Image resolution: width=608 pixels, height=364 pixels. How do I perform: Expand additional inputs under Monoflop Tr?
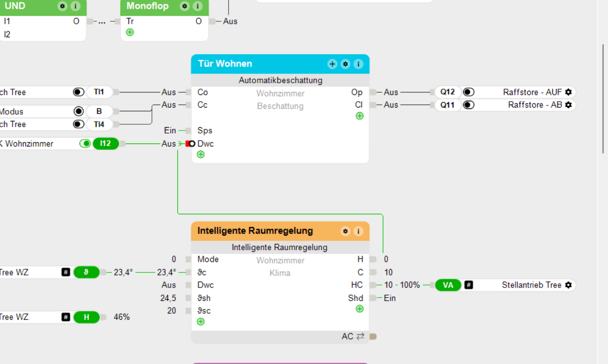click(x=130, y=32)
